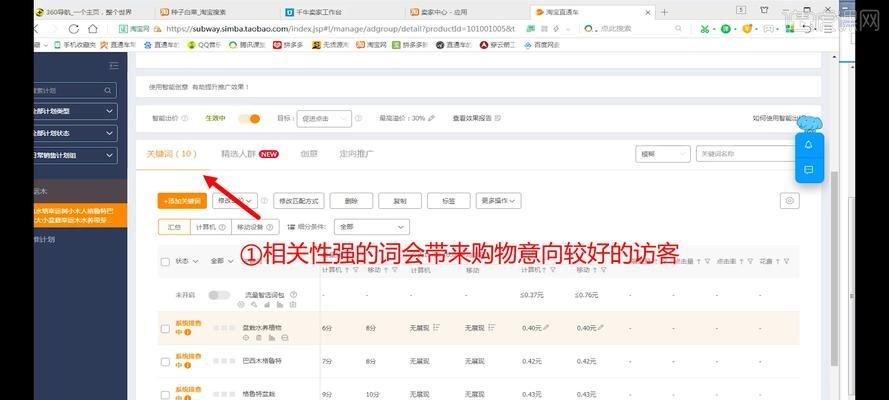This screenshot has width=889, height=400.
Task: Click computer rank detail icon for 盆栽水养植物
Action: (436, 327)
